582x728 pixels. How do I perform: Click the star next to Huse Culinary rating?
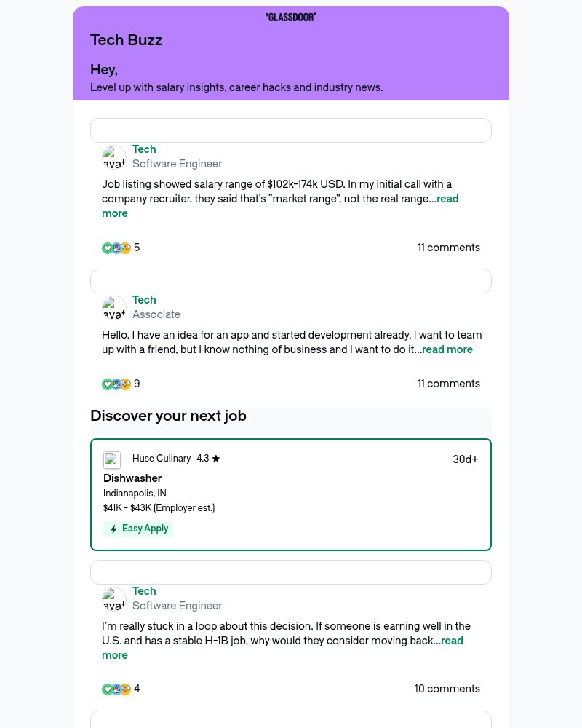coord(218,459)
